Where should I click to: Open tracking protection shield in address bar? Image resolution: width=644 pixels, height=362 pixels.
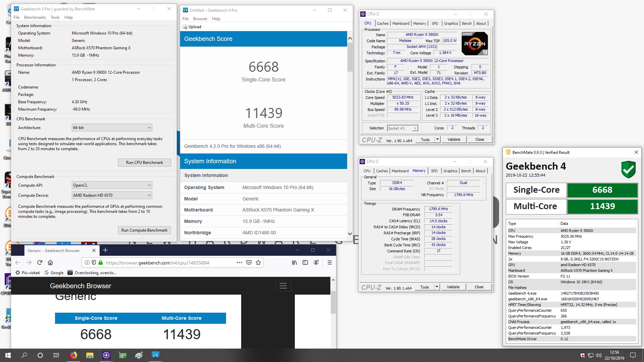pyautogui.click(x=94, y=262)
